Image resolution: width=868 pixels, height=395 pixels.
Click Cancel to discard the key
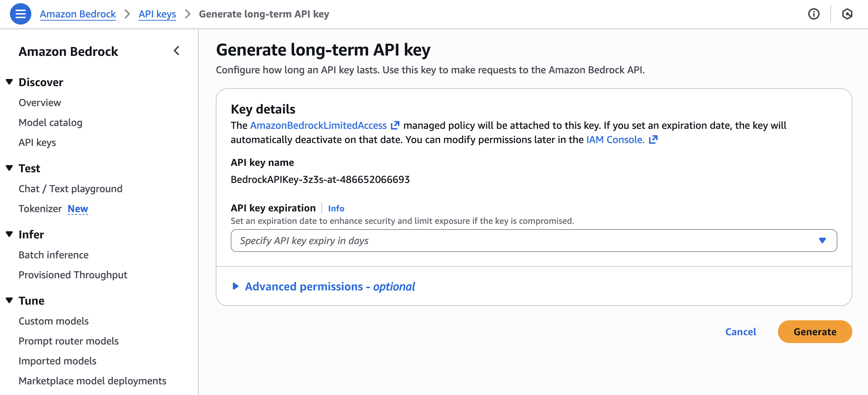point(740,332)
